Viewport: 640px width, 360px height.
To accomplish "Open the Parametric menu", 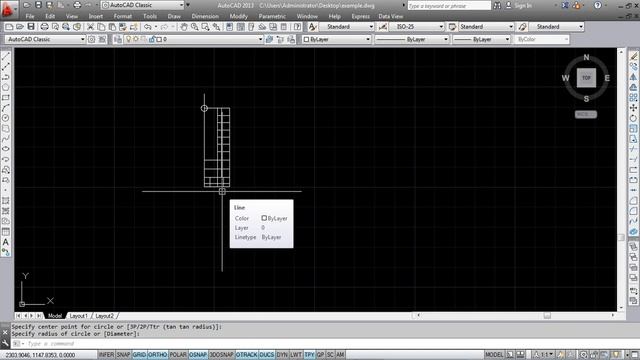I will [x=272, y=16].
